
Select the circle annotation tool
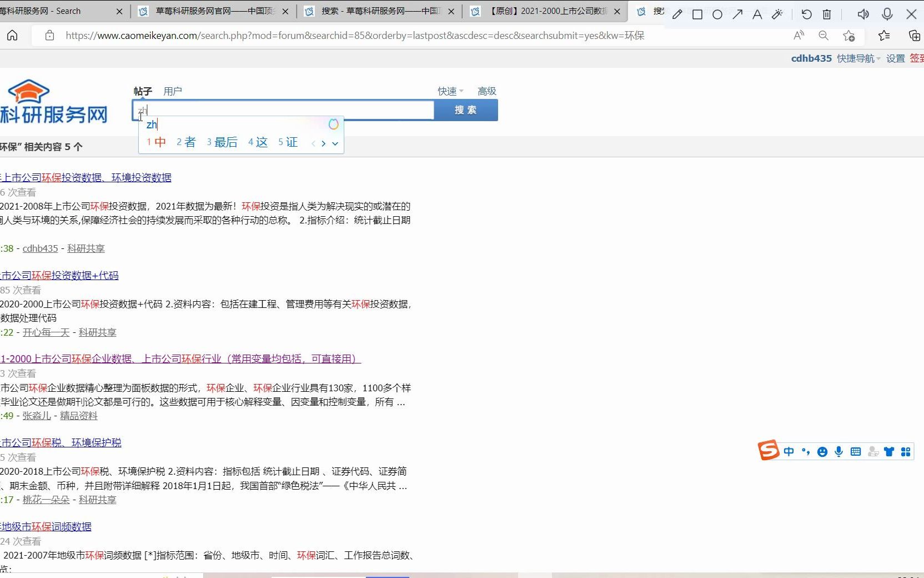pos(717,14)
